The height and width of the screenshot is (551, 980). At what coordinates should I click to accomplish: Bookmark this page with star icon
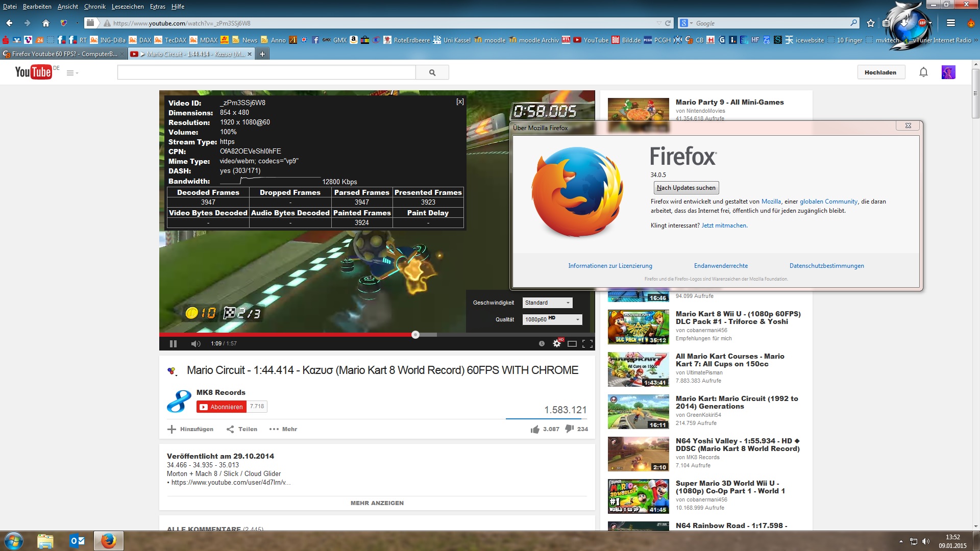pos(871,23)
